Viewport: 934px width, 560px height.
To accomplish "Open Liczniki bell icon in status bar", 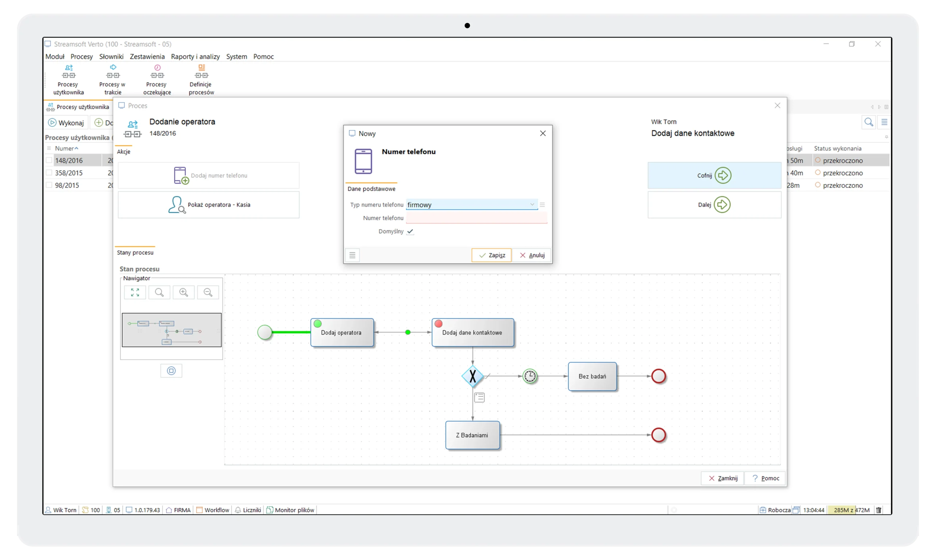I will 238,509.
